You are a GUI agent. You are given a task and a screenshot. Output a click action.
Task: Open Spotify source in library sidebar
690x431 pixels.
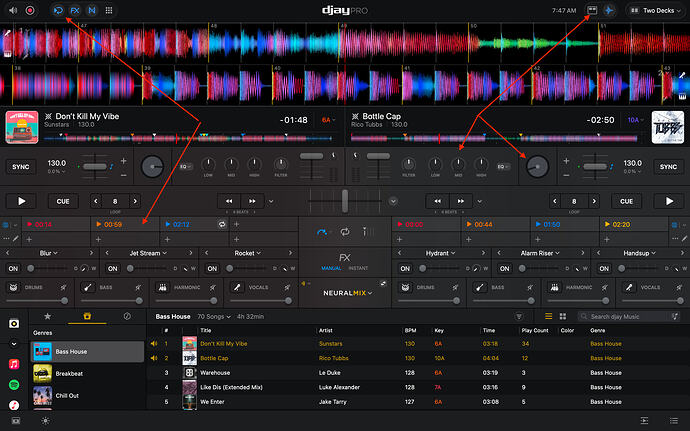[x=14, y=385]
